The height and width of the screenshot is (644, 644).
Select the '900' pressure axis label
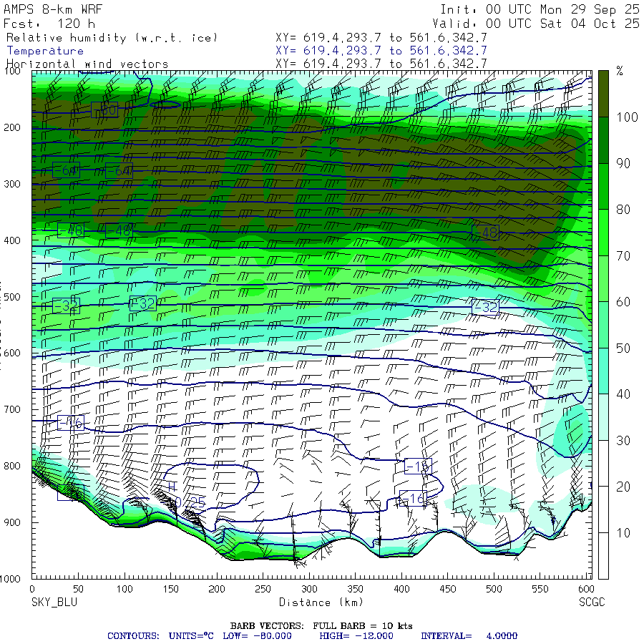12,522
